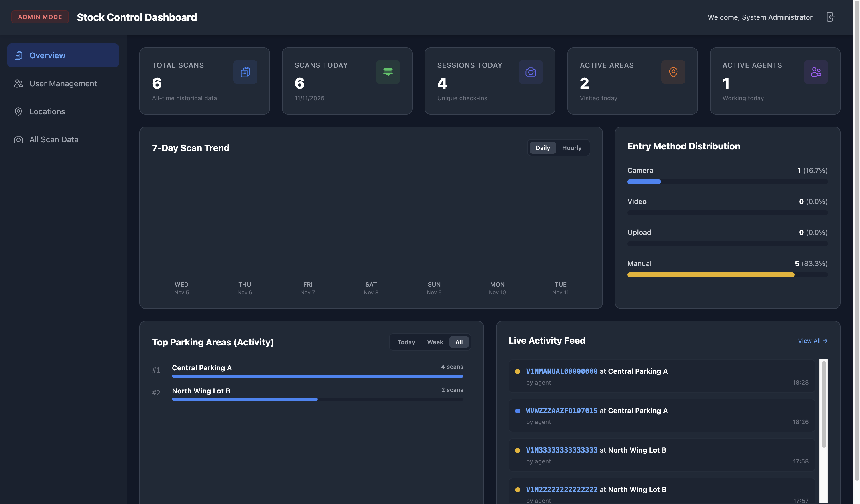
Task: Click the All Scan Data camera icon
Action: 18,139
